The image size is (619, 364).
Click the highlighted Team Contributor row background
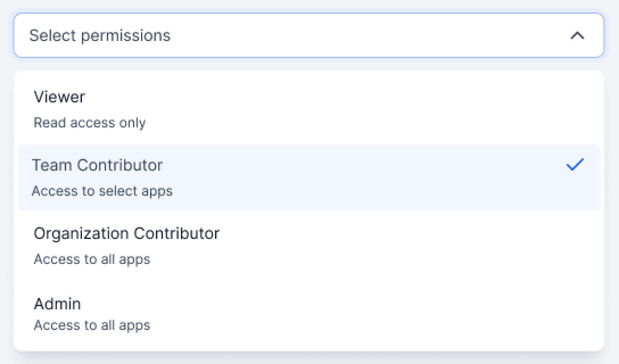pyautogui.click(x=341, y=177)
